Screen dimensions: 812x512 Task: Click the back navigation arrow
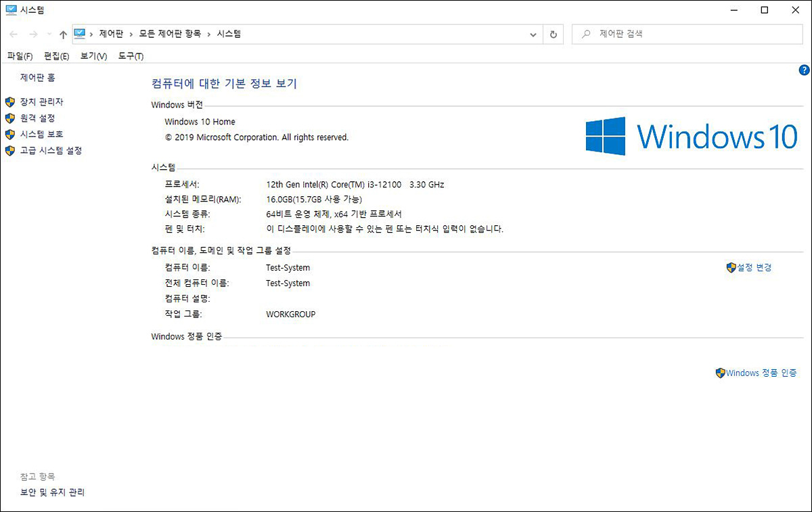(14, 34)
